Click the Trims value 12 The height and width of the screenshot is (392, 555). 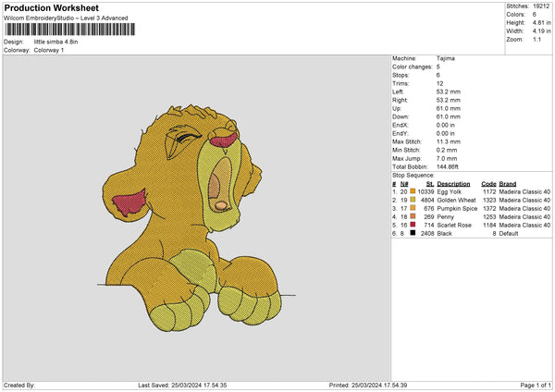pyautogui.click(x=439, y=84)
